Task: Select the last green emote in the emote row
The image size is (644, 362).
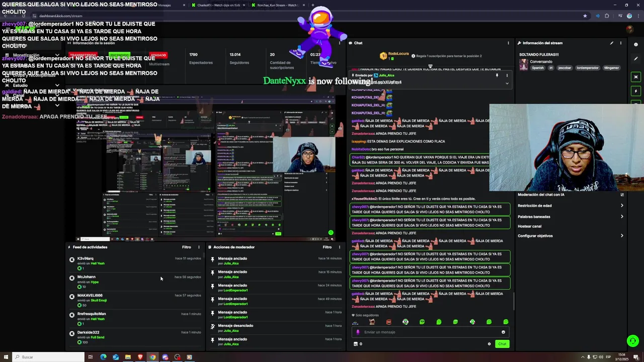Action: [x=506, y=322]
